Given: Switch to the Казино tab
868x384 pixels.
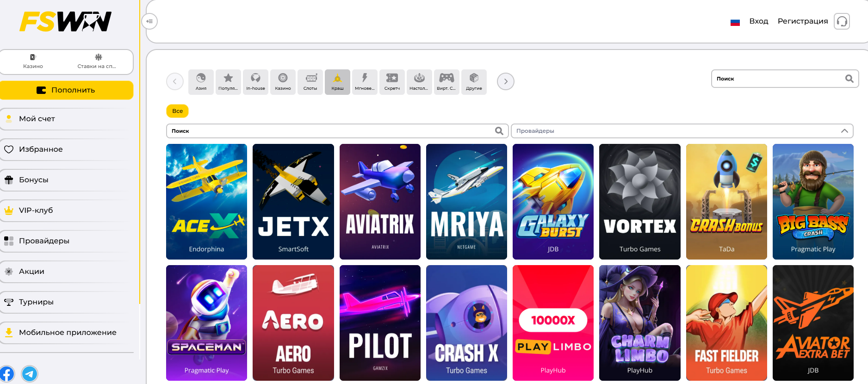Looking at the screenshot, I should 33,62.
